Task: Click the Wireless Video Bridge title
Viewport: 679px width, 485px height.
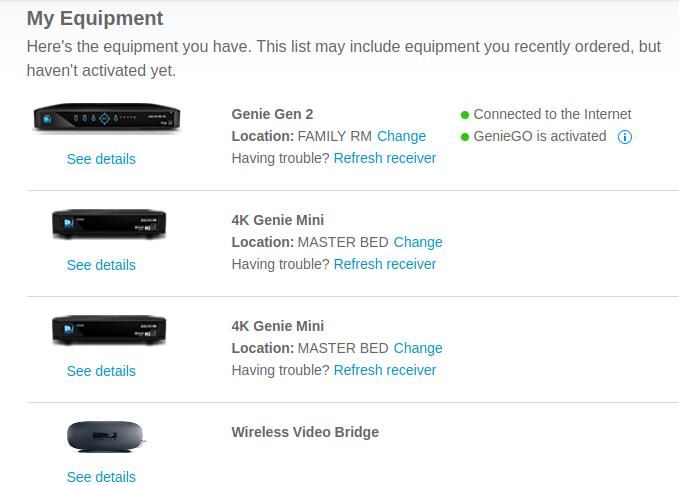Action: tap(305, 432)
